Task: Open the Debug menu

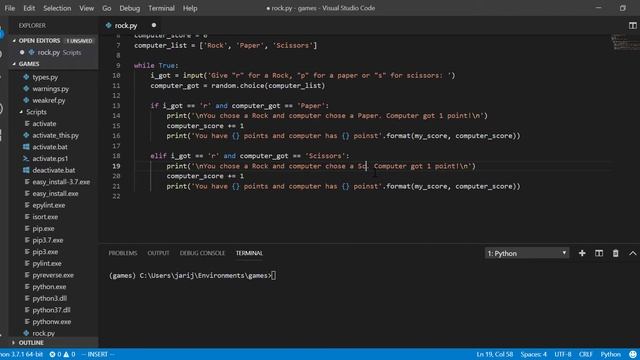Action: 130,8
